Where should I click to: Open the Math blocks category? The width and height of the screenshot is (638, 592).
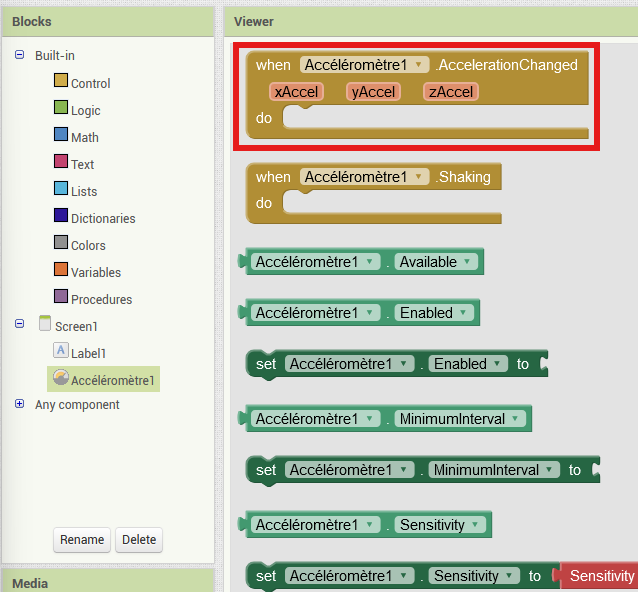point(84,138)
